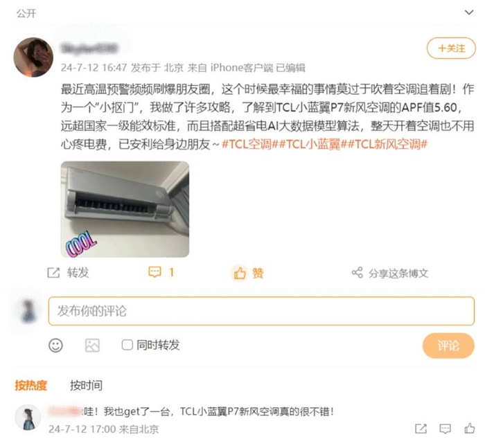Open comments via speech bubble icon
The width and height of the screenshot is (485, 448).
coord(155,272)
